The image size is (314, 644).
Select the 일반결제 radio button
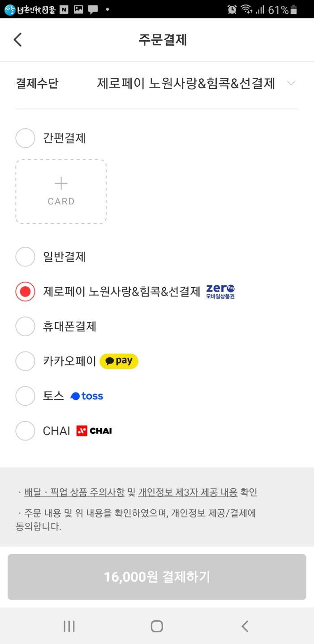coord(25,257)
